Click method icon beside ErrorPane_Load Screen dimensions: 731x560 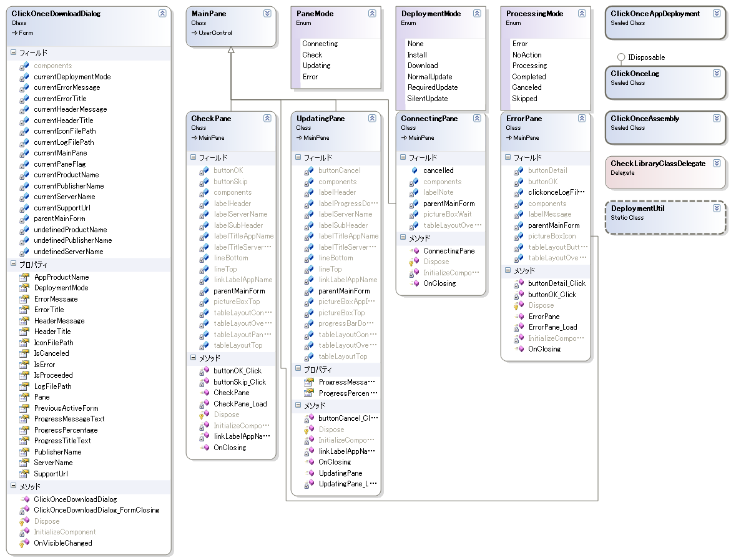pos(518,327)
